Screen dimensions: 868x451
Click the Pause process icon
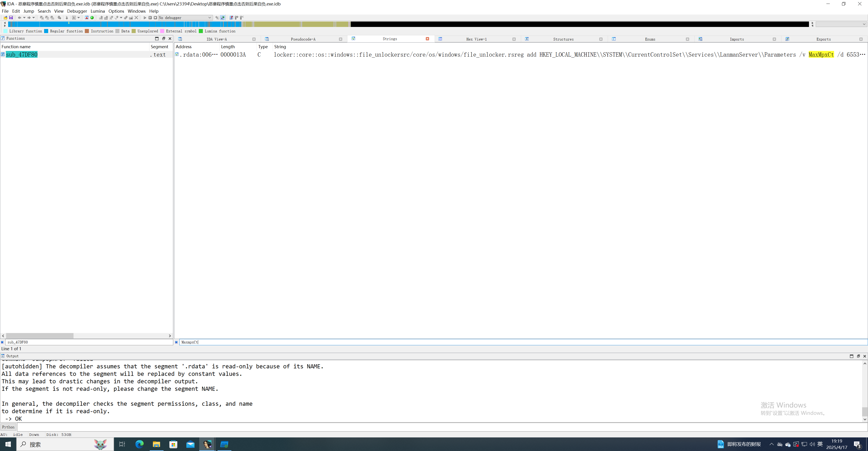[150, 17]
